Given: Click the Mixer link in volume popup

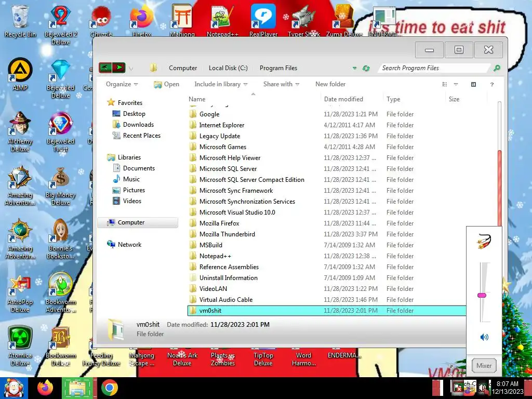Looking at the screenshot, I should click(x=484, y=365).
